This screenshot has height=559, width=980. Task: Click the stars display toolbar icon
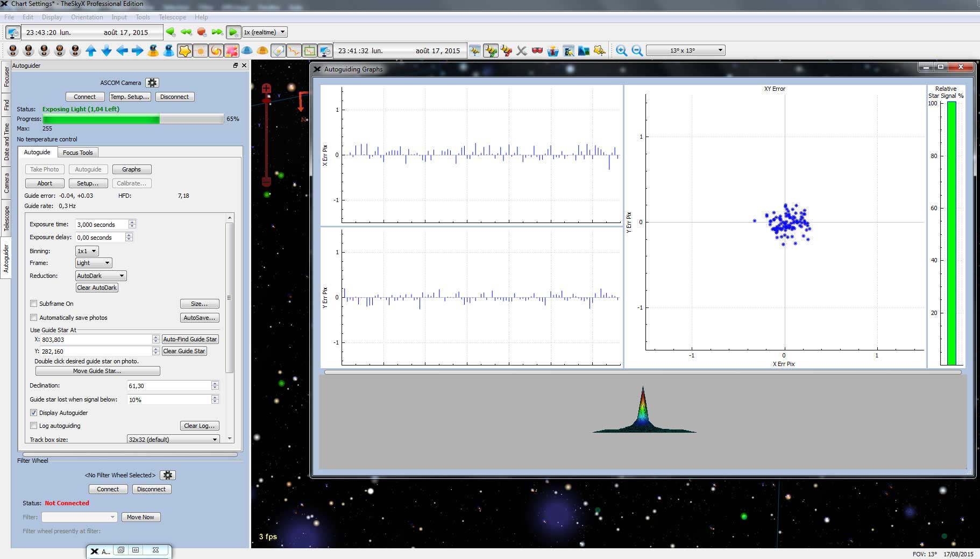click(185, 50)
